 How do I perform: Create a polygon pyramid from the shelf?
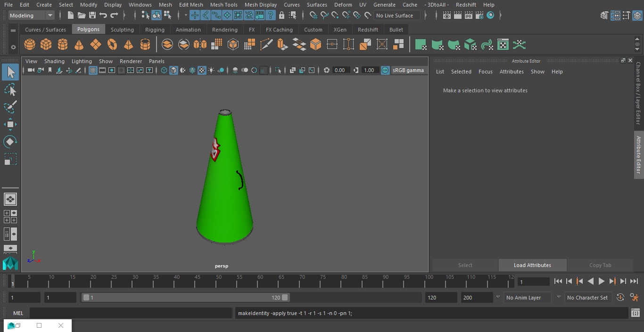click(x=128, y=45)
